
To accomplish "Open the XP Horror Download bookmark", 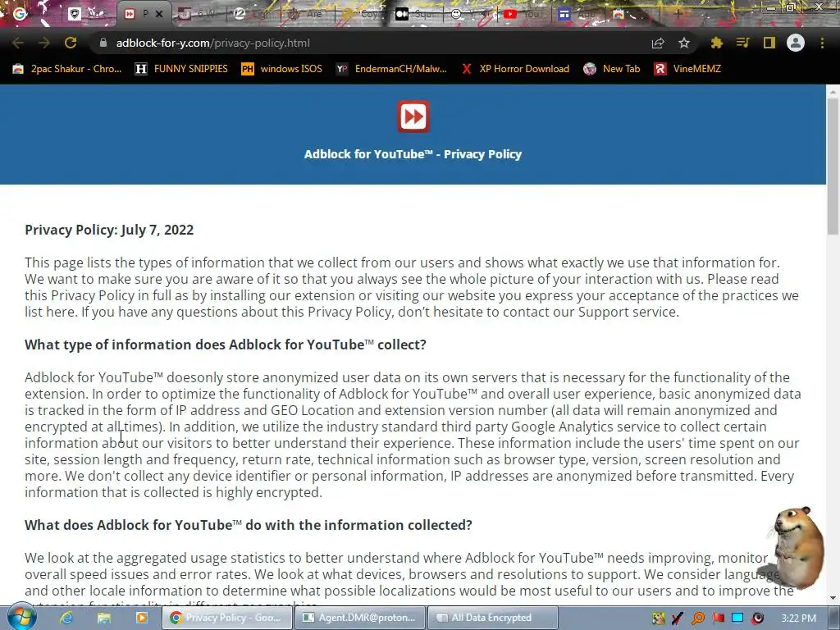I will tap(515, 69).
